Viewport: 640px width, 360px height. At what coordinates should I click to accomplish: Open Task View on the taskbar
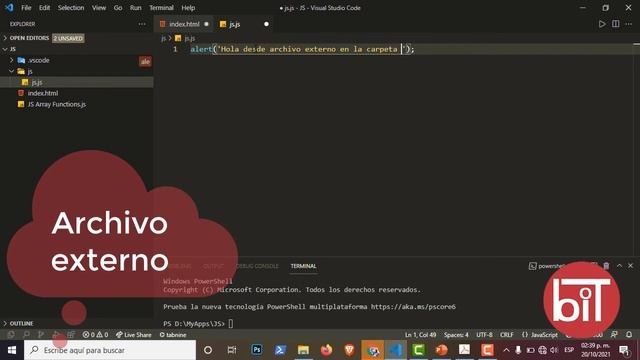[x=232, y=350]
